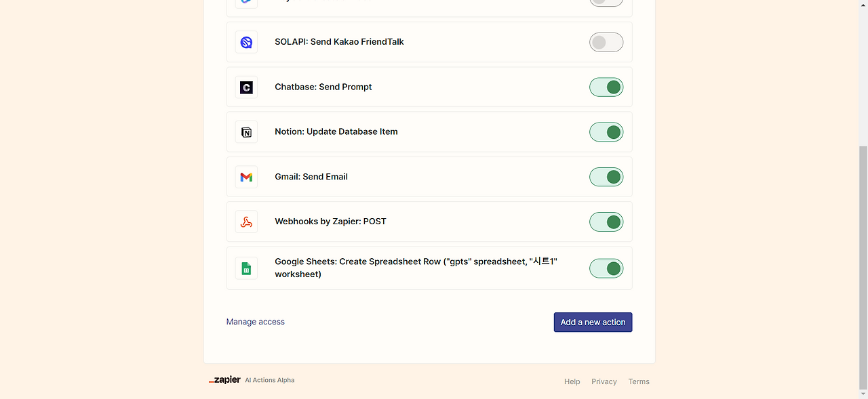
Task: Enable the SOLAPI Send Kakao FriendTalk action
Action: 606,41
